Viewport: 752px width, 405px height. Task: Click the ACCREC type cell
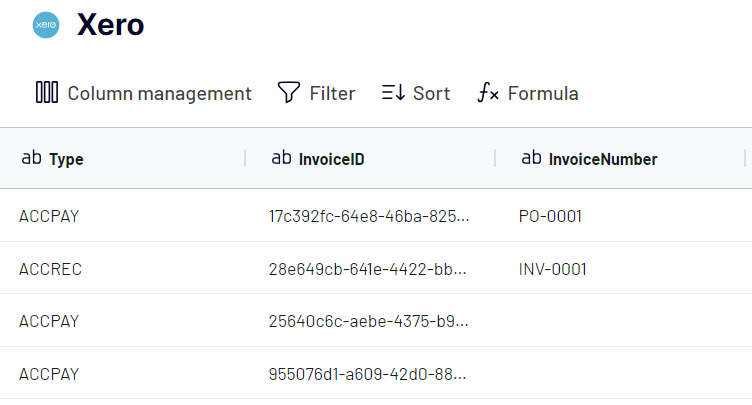(50, 269)
